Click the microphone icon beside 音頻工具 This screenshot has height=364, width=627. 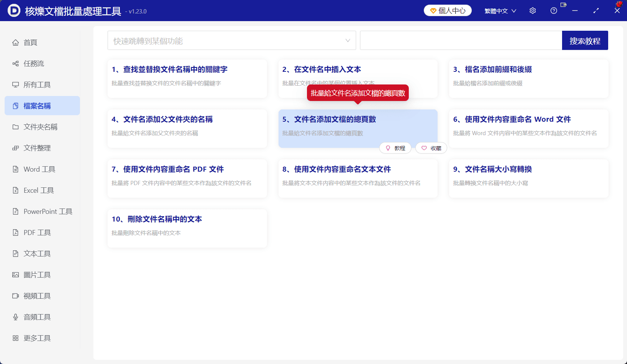[15, 317]
